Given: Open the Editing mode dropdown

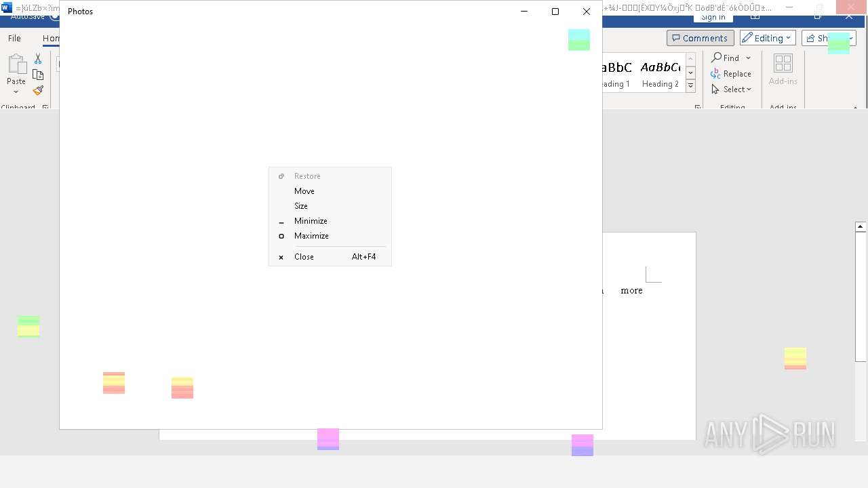Looking at the screenshot, I should 767,38.
